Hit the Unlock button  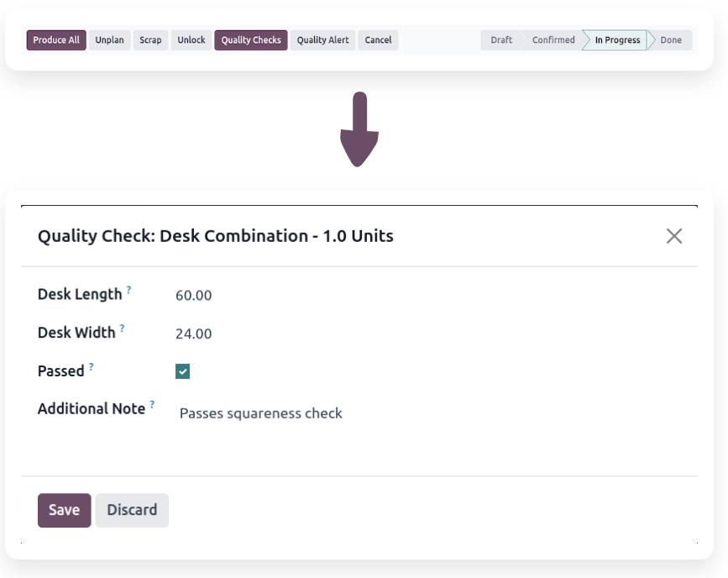pos(191,40)
